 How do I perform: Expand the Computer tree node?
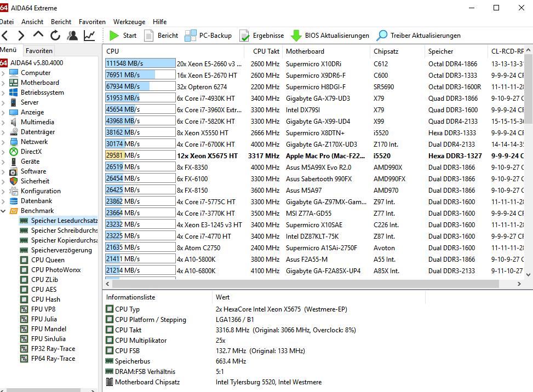point(3,73)
